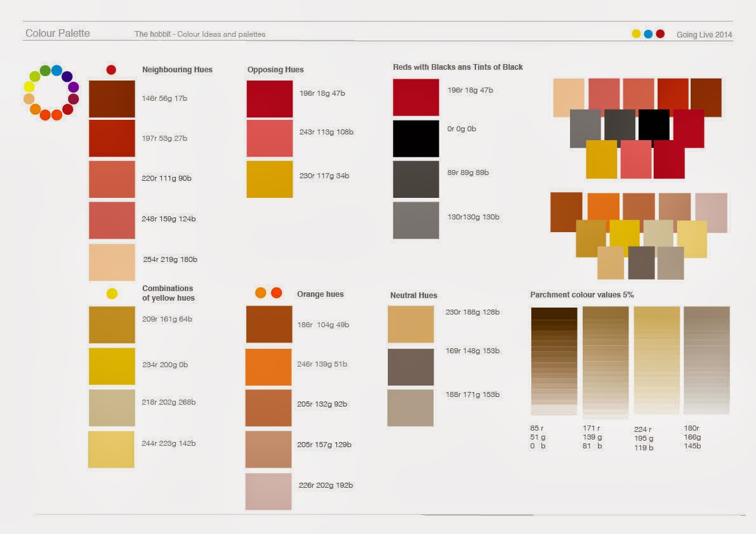The height and width of the screenshot is (534, 756).
Task: Click the Orange hues swatch 246r 139g 51b
Action: pos(268,365)
